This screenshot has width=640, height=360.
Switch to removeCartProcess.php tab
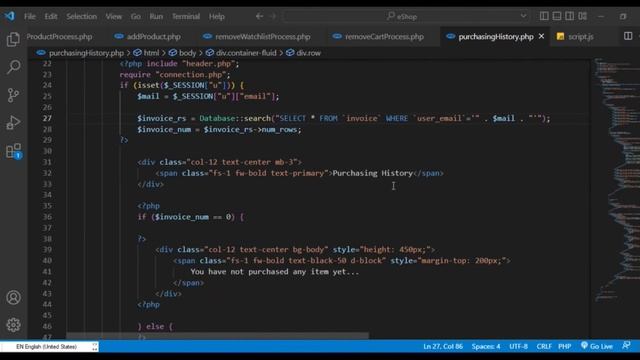tap(379, 37)
